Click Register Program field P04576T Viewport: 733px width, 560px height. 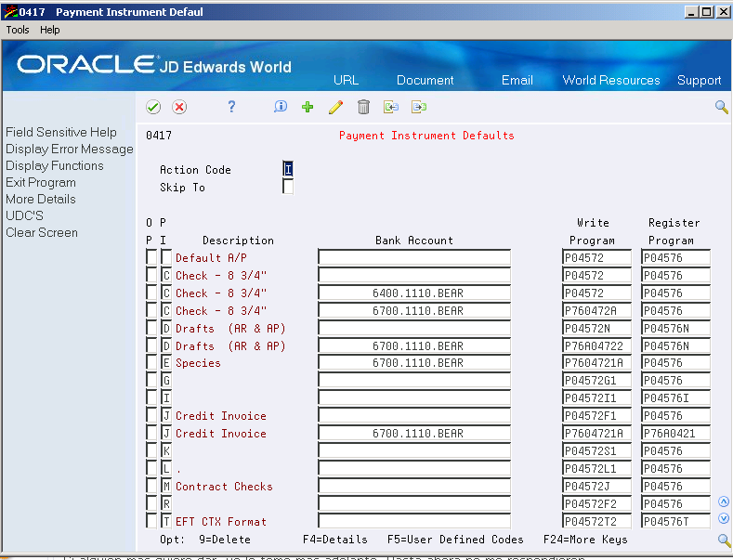click(x=675, y=521)
